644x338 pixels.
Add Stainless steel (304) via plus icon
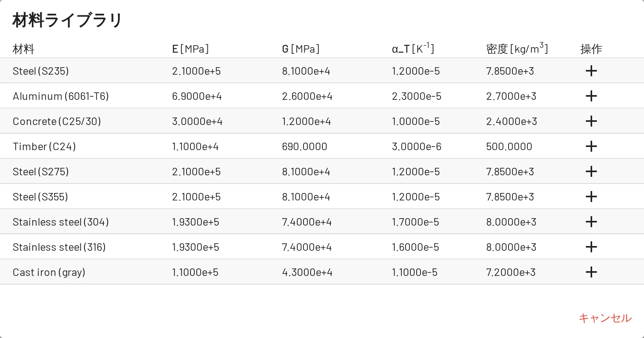(x=591, y=222)
